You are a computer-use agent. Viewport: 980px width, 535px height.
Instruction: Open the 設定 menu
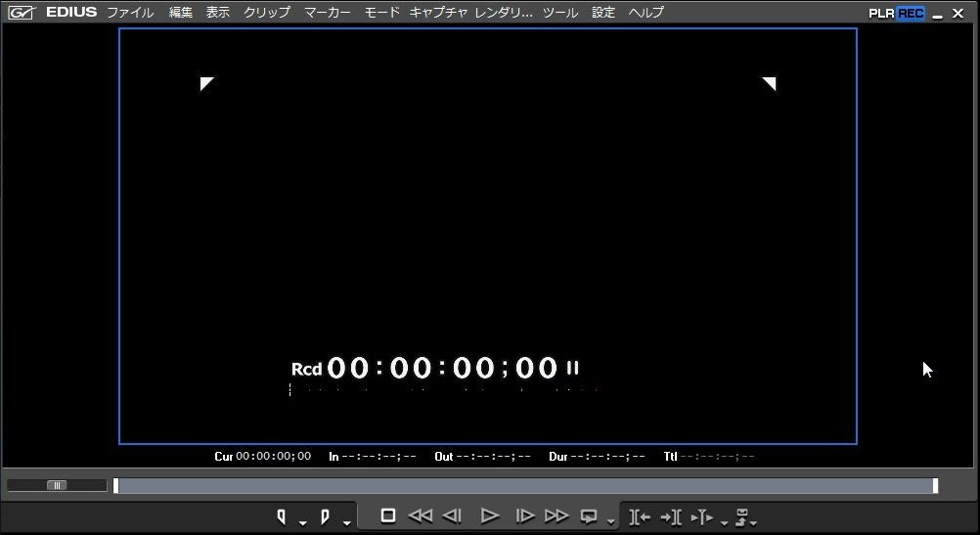[603, 13]
